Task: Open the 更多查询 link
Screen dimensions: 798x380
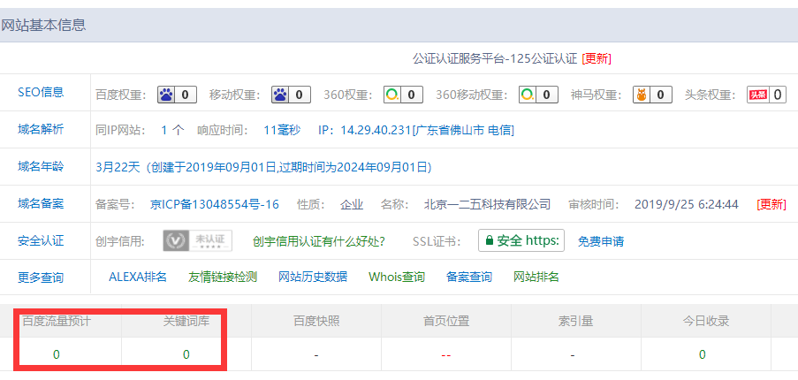Action: (x=41, y=278)
